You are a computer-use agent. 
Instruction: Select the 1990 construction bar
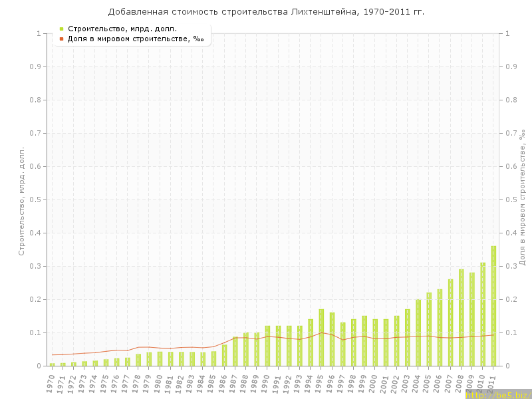[267, 346]
